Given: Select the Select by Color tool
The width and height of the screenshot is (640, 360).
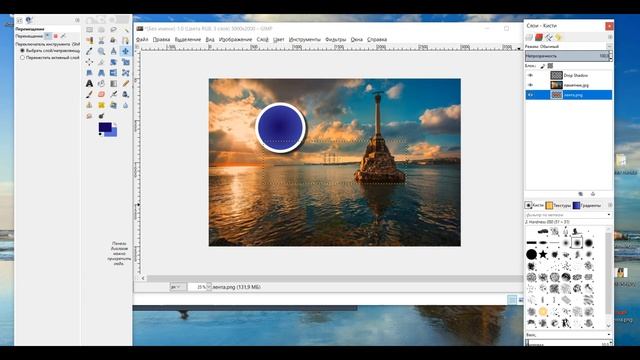Looking at the screenshot, I should pyautogui.click(x=89, y=40).
